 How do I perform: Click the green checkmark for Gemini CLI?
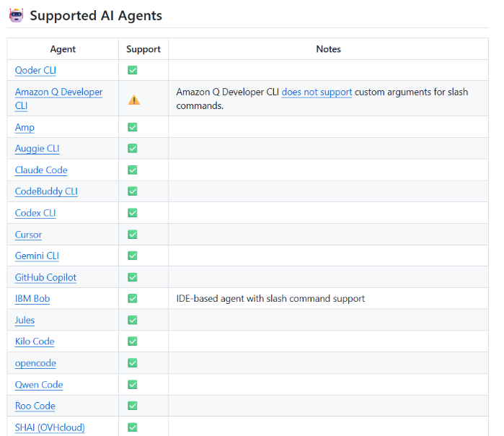click(x=133, y=256)
